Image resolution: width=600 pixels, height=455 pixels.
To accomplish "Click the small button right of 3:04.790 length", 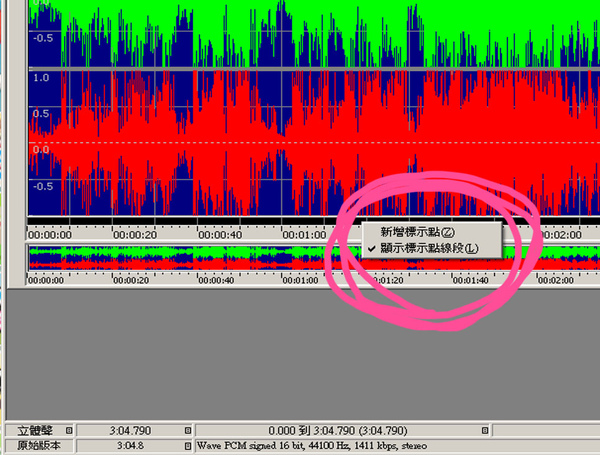I will (x=188, y=431).
